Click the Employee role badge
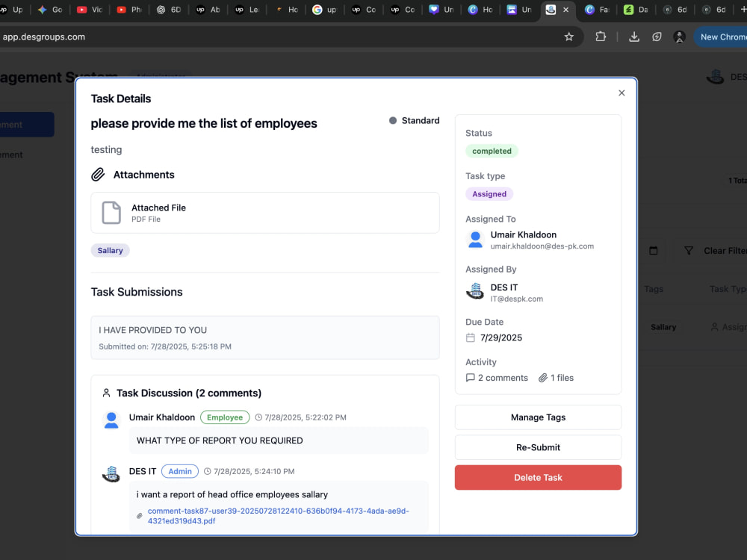747x560 pixels. click(x=225, y=417)
